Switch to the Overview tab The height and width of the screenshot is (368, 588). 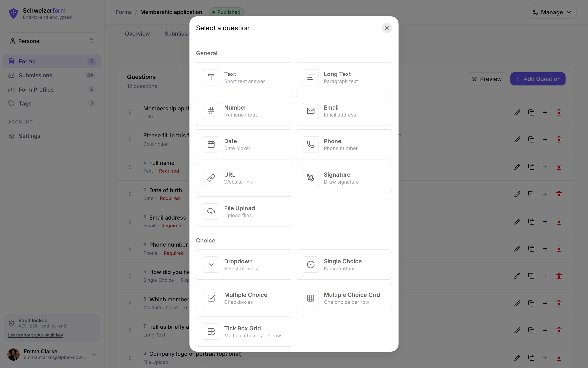point(137,34)
